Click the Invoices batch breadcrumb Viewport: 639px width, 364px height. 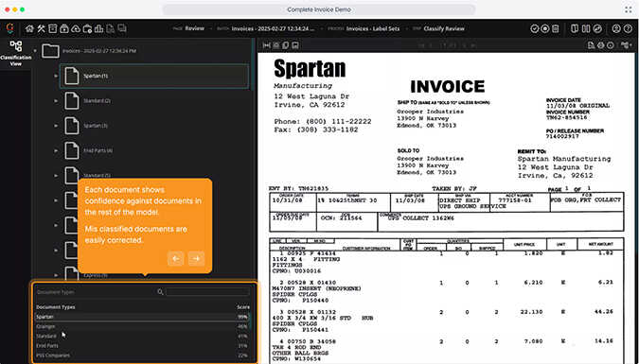click(x=273, y=28)
